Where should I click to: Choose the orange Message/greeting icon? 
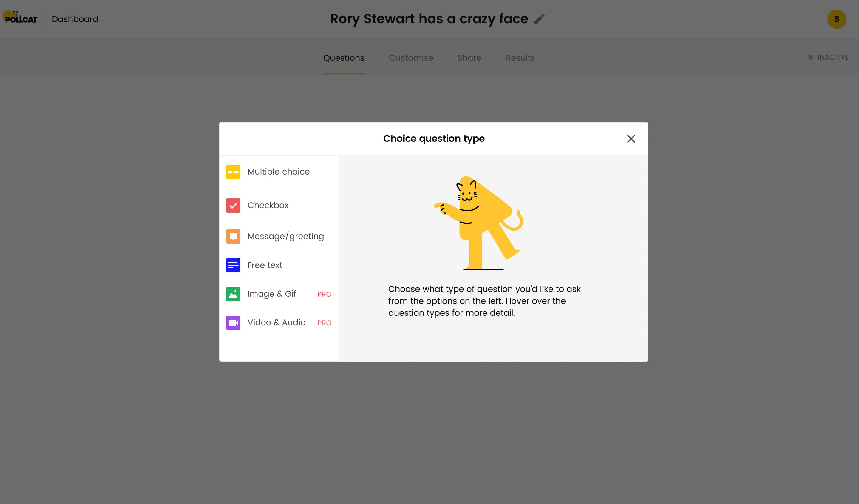coord(233,236)
